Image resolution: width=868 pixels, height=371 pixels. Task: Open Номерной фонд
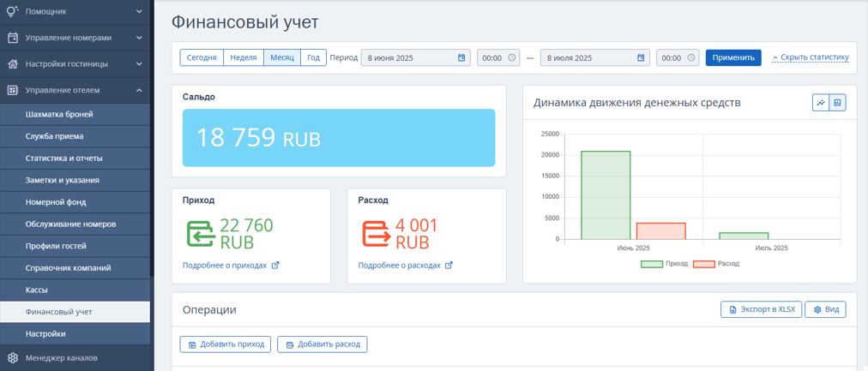pos(75,202)
